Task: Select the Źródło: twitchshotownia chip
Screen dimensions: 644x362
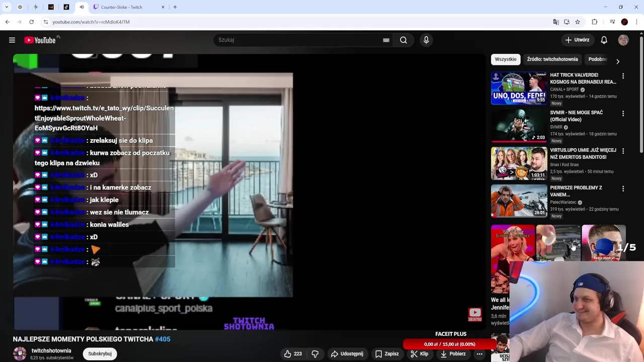Action: click(x=552, y=59)
